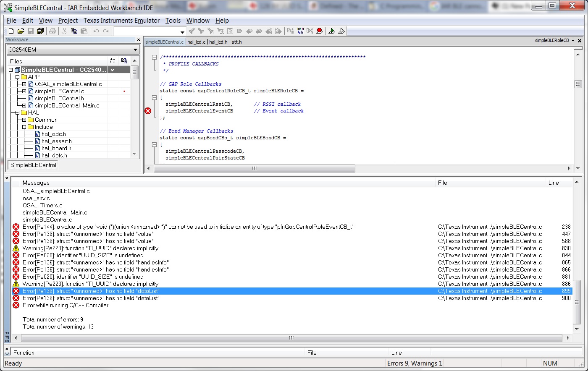
Task: Open the CC2540EM configuration dropdown
Action: point(135,50)
